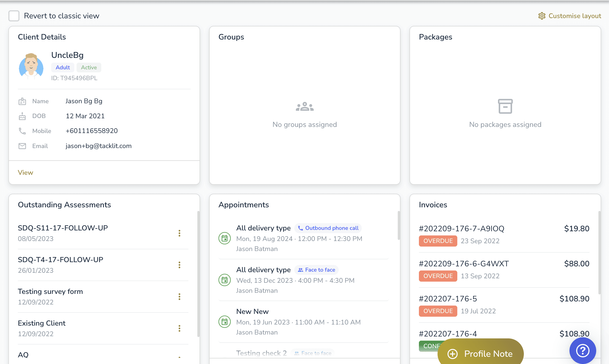Open options menu for SDQ-T4-17-FOLLOW-UP assessment
Image resolution: width=609 pixels, height=364 pixels.
180,265
